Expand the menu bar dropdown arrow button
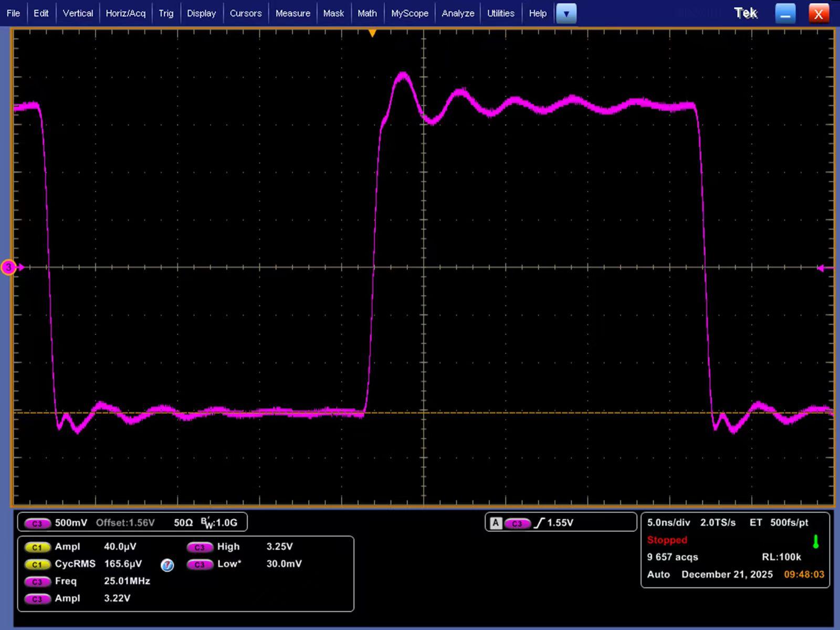The height and width of the screenshot is (630, 840). click(566, 14)
